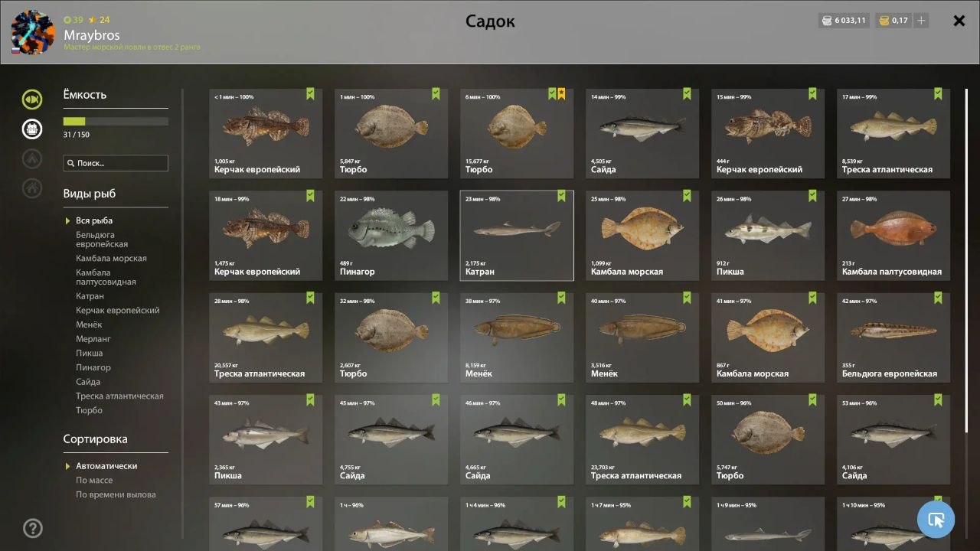This screenshot has width=980, height=551.
Task: Toggle green bookmark on Сайда 4,505 kg card
Action: [687, 94]
